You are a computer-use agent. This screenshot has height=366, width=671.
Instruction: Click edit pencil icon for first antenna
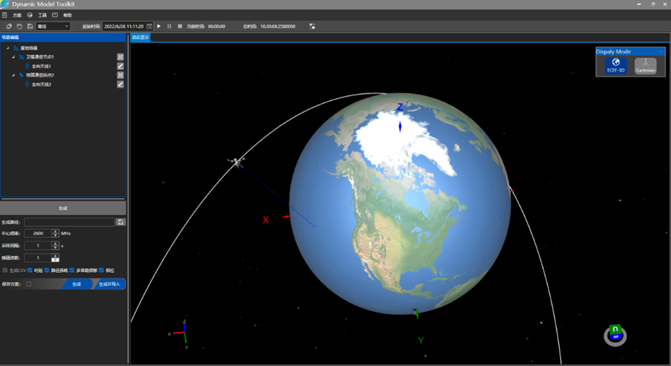(120, 66)
